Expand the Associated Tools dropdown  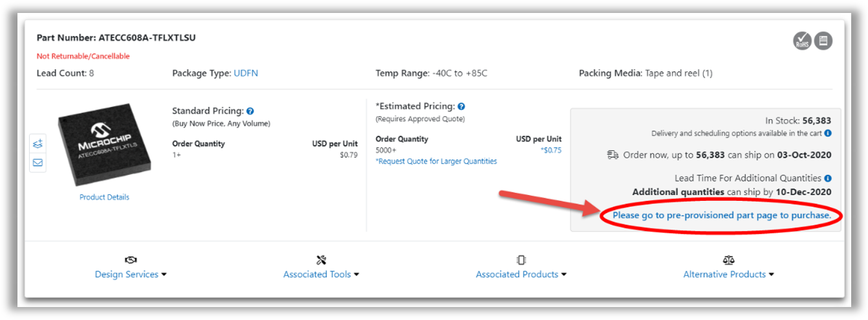tap(321, 275)
